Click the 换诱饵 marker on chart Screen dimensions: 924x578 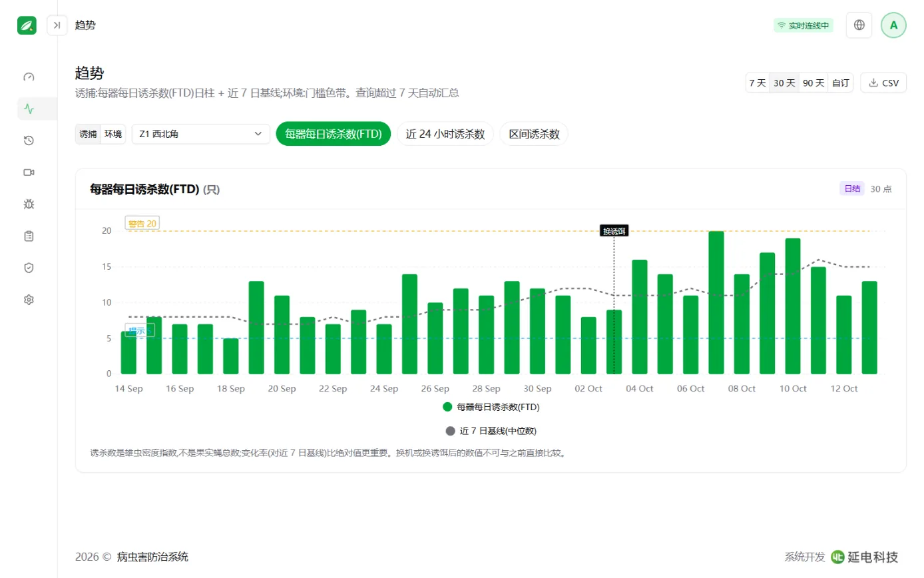[614, 231]
